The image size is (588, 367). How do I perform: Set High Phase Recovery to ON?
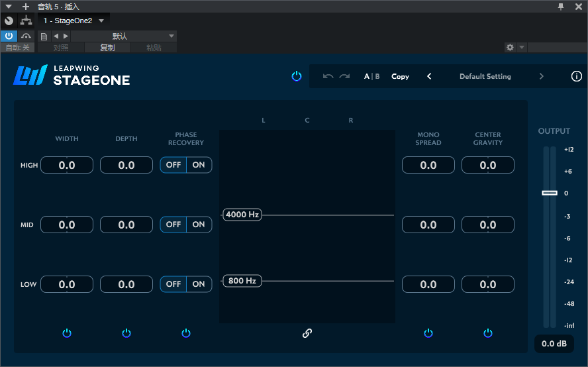point(199,165)
